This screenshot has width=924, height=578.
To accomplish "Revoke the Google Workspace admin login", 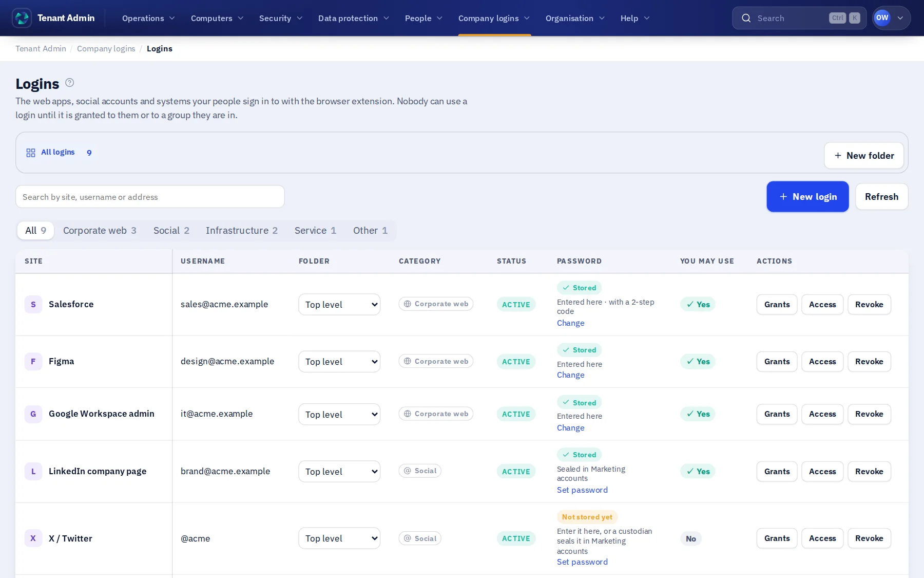I will 869,414.
